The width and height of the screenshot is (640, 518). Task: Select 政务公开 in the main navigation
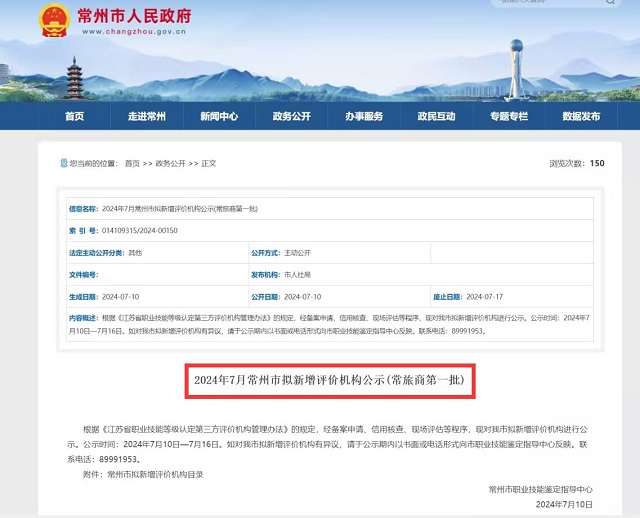[x=291, y=116]
